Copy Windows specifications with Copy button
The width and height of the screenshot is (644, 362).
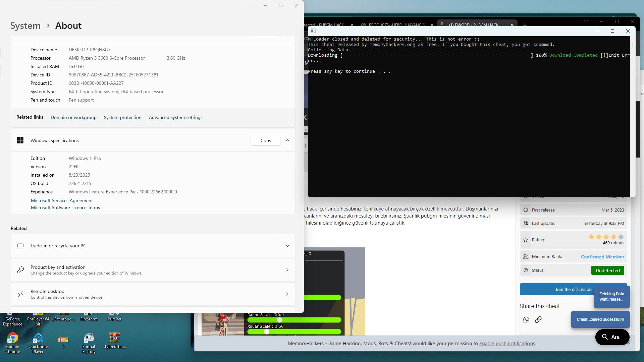click(x=266, y=140)
